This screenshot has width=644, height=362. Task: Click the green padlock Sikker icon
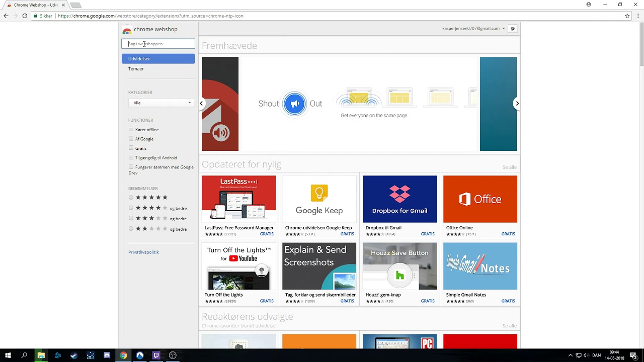pos(35,16)
